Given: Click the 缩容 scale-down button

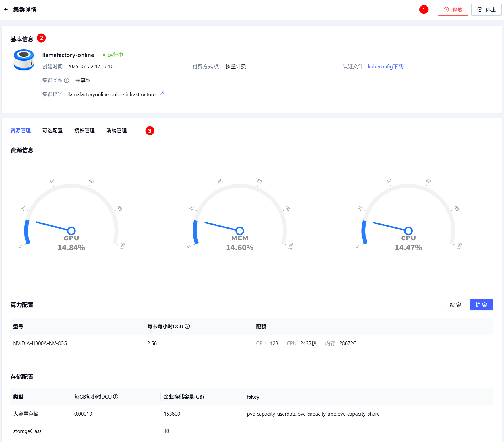Looking at the screenshot, I should pyautogui.click(x=455, y=305).
